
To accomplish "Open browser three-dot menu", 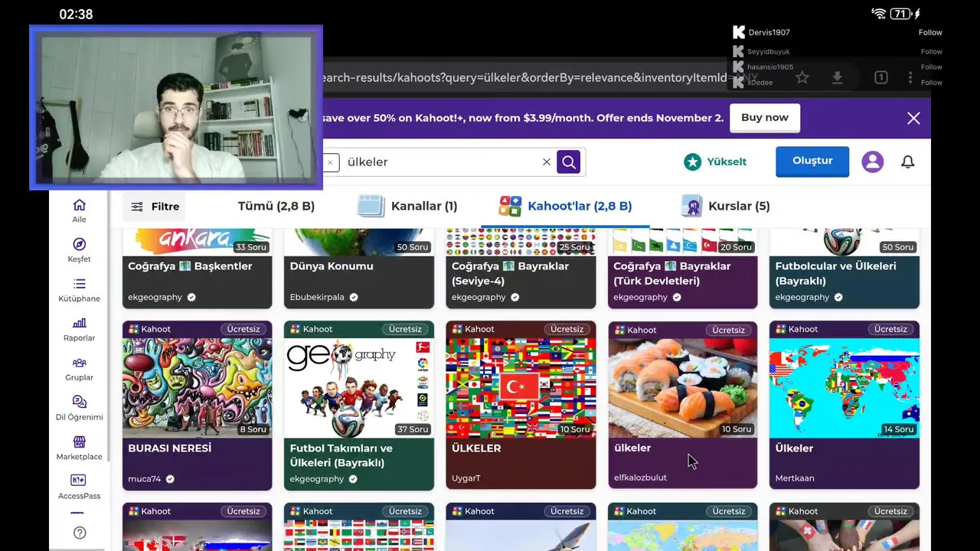I will click(x=910, y=77).
